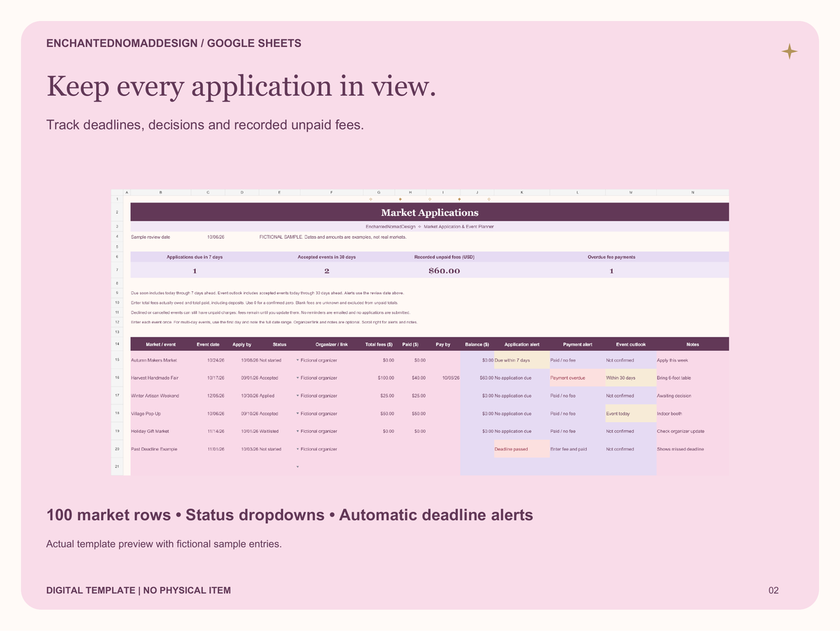This screenshot has width=840, height=631.
Task: Click the Market Applications title banner
Action: click(x=430, y=212)
